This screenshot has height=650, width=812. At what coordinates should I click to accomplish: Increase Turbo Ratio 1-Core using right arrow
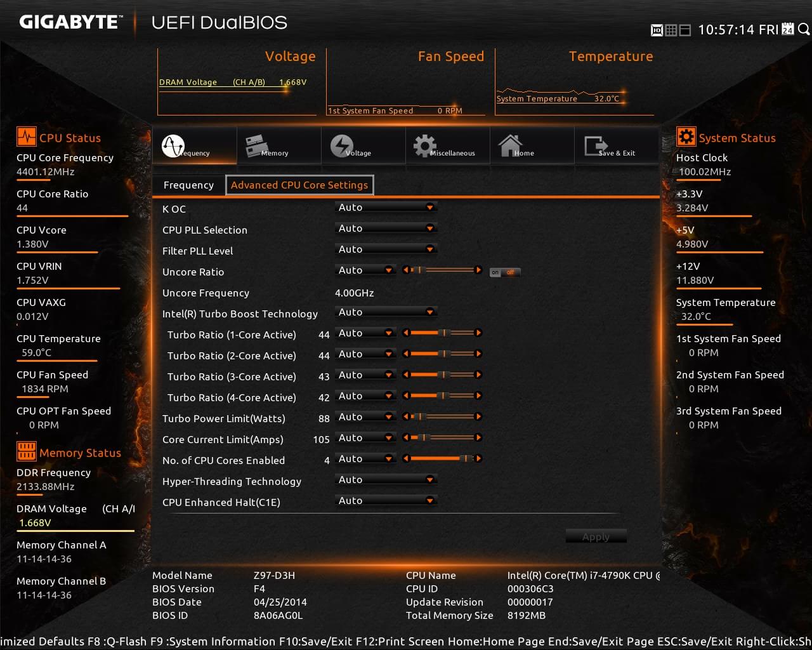[478, 333]
